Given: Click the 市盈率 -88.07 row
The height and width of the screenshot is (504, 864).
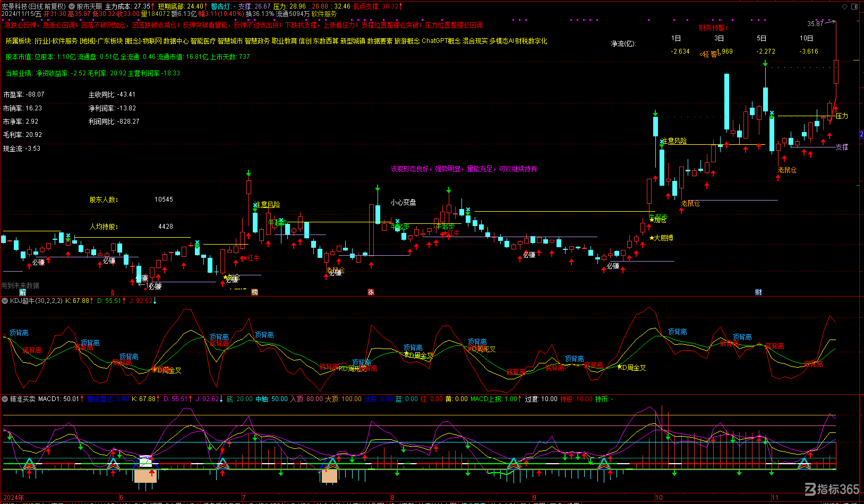Looking at the screenshot, I should (x=24, y=94).
